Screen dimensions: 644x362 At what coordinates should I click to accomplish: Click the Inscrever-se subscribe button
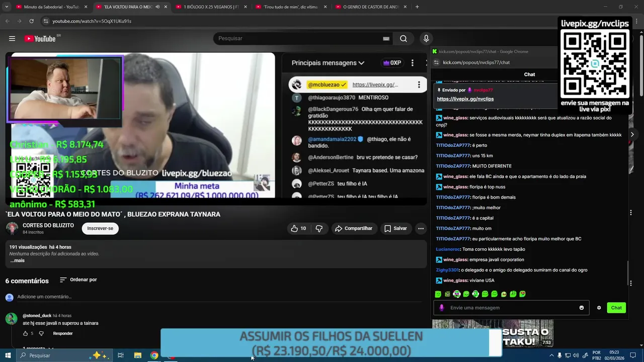pos(100,228)
